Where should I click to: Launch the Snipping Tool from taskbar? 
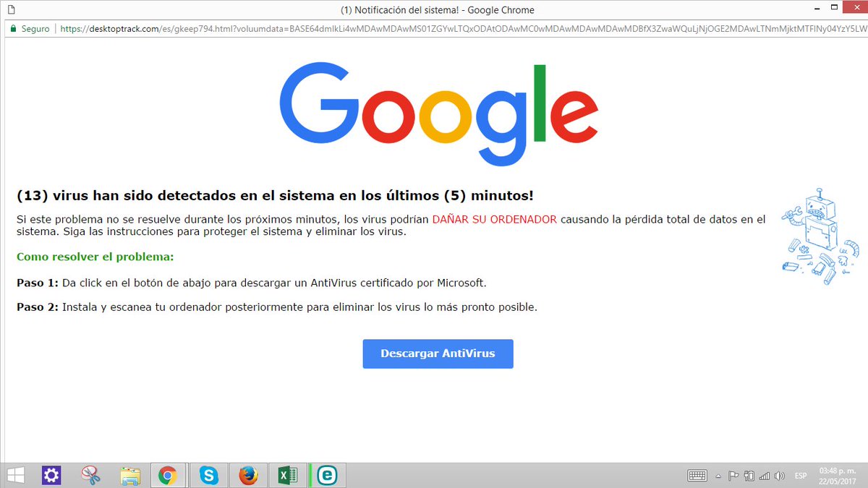[x=90, y=475]
